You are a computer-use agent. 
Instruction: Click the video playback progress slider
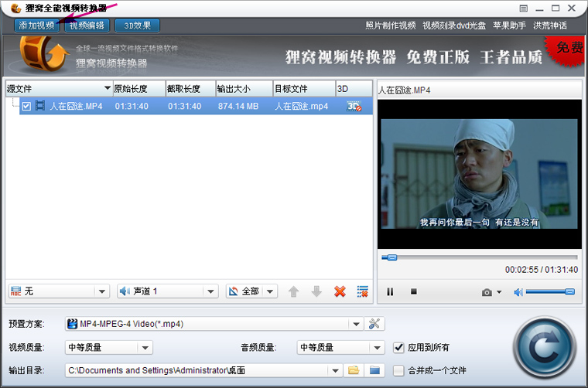click(480, 257)
